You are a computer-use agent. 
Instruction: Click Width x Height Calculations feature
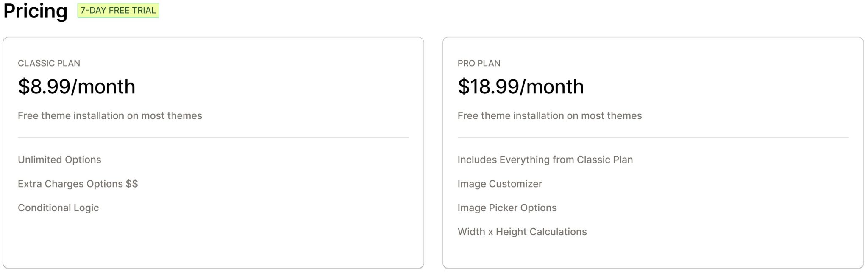522,232
